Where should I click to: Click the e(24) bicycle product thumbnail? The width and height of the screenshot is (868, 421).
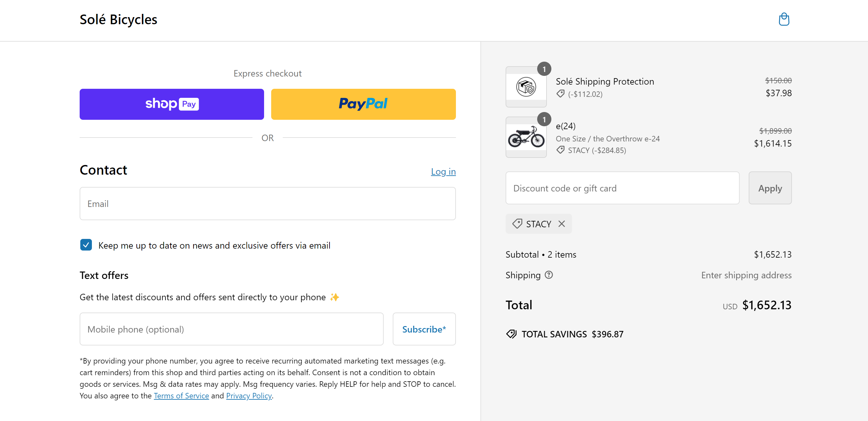[526, 137]
